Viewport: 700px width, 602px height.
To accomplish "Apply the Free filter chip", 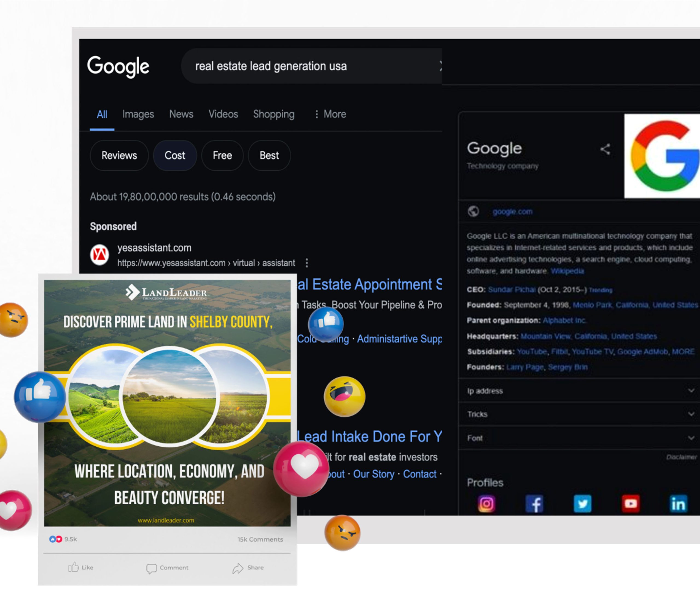I will (x=222, y=155).
